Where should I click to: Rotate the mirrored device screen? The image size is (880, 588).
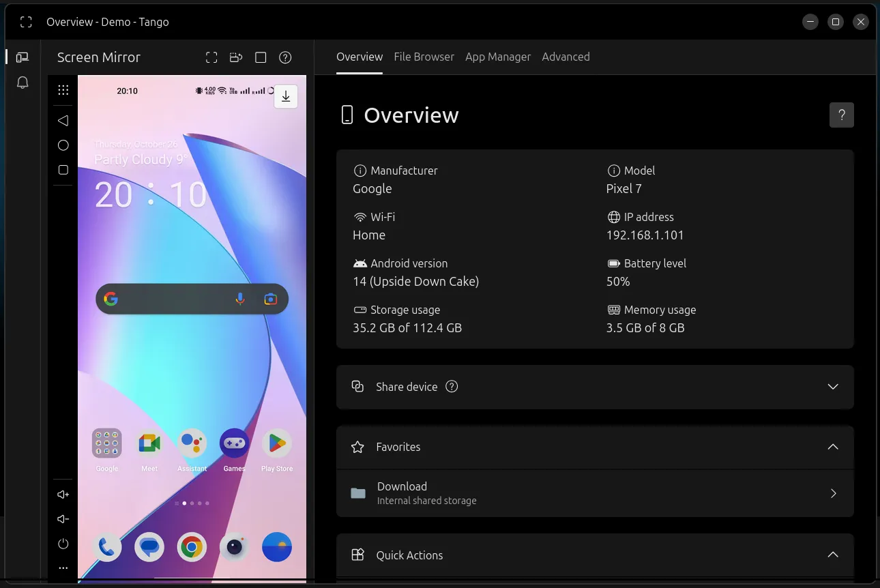236,57
